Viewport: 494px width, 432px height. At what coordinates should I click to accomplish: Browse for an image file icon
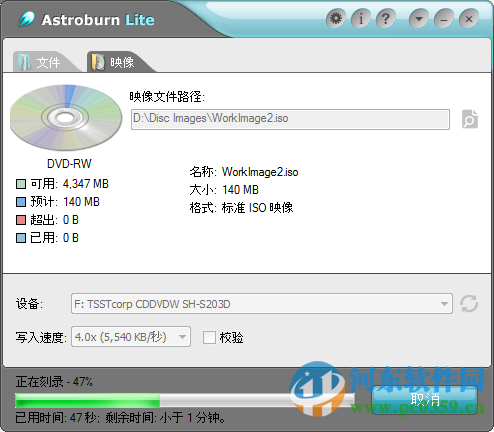click(470, 119)
